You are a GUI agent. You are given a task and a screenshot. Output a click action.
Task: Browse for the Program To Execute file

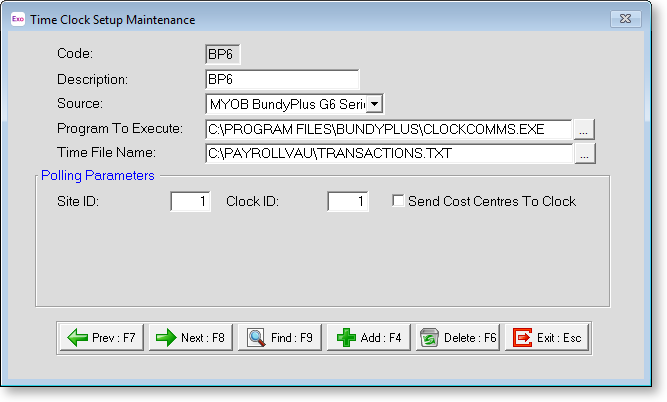pos(585,128)
